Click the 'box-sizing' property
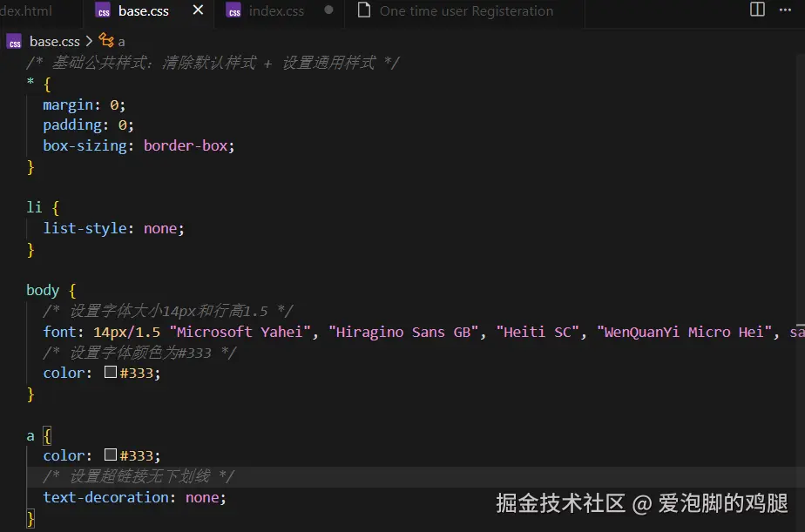Screen dimensions: 805x532 coord(85,145)
